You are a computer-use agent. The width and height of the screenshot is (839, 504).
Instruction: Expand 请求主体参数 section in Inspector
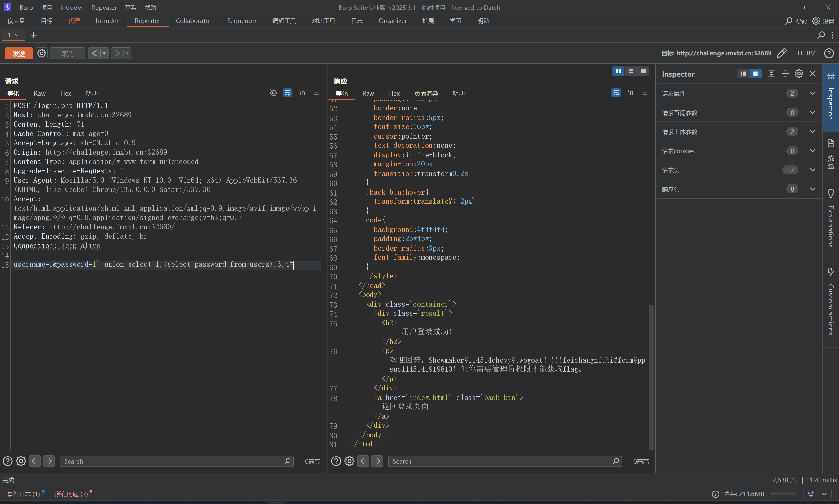click(812, 132)
